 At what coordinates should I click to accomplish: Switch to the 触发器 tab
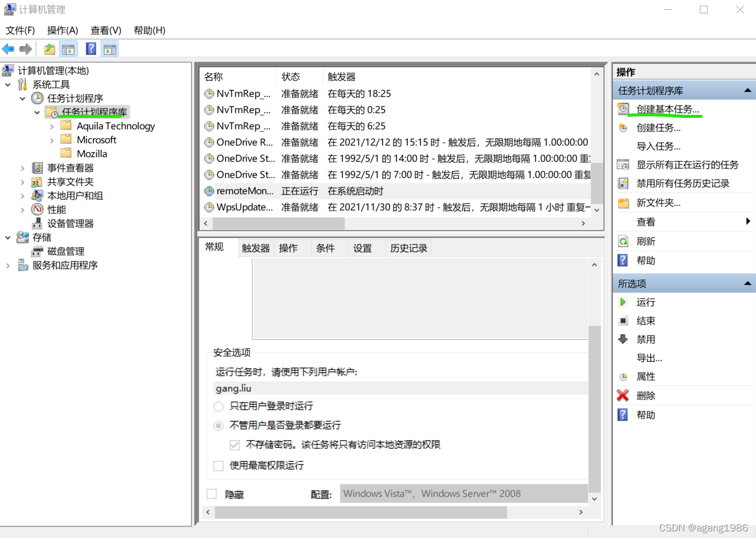coord(256,248)
